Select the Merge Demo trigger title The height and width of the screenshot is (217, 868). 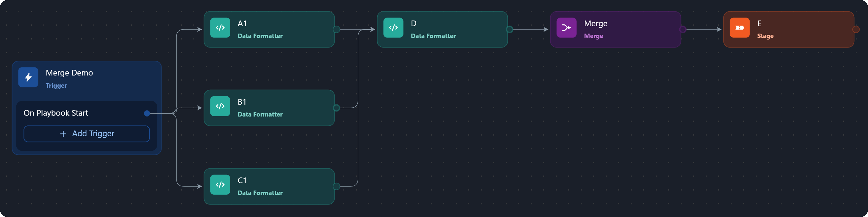tap(69, 73)
